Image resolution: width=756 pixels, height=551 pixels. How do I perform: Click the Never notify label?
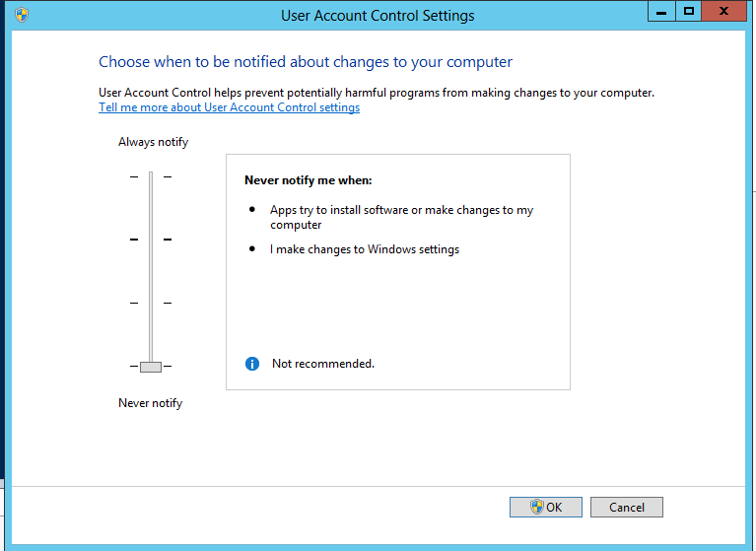[x=151, y=403]
